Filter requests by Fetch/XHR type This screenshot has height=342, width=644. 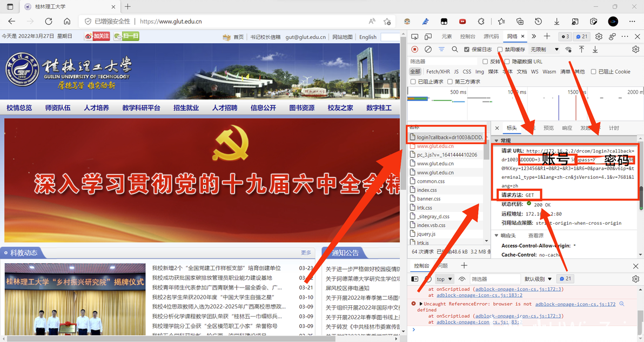click(x=438, y=71)
